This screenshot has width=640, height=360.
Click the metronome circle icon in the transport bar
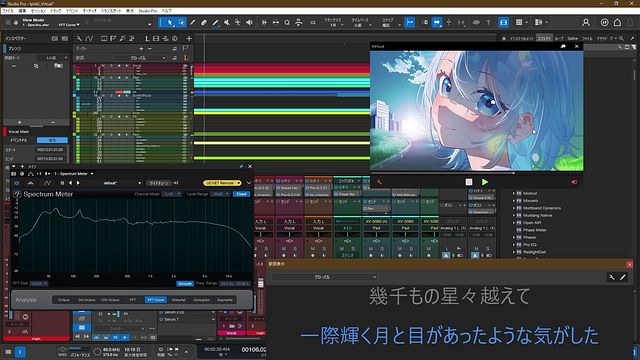tap(97, 351)
